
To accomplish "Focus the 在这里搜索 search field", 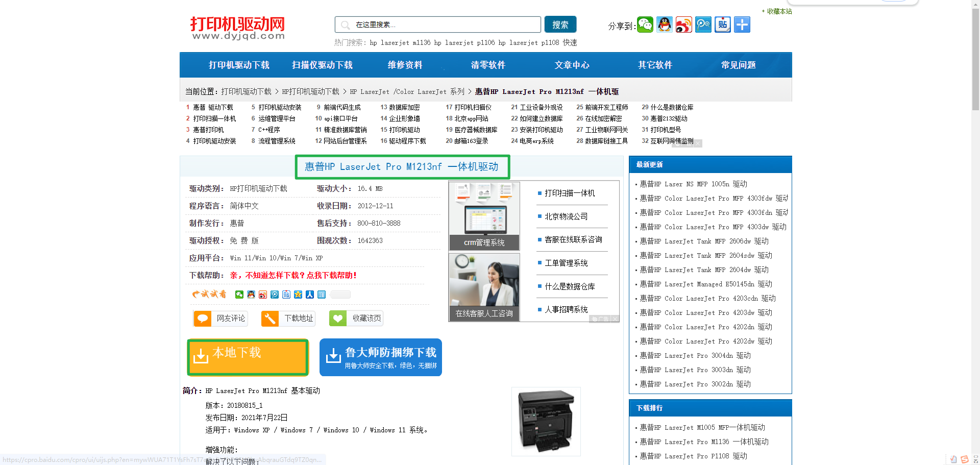I will coord(438,25).
